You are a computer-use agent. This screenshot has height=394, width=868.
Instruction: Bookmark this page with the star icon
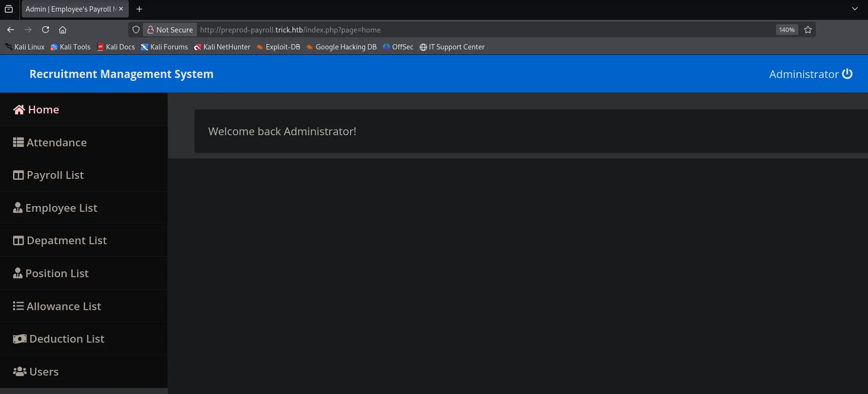pos(808,30)
